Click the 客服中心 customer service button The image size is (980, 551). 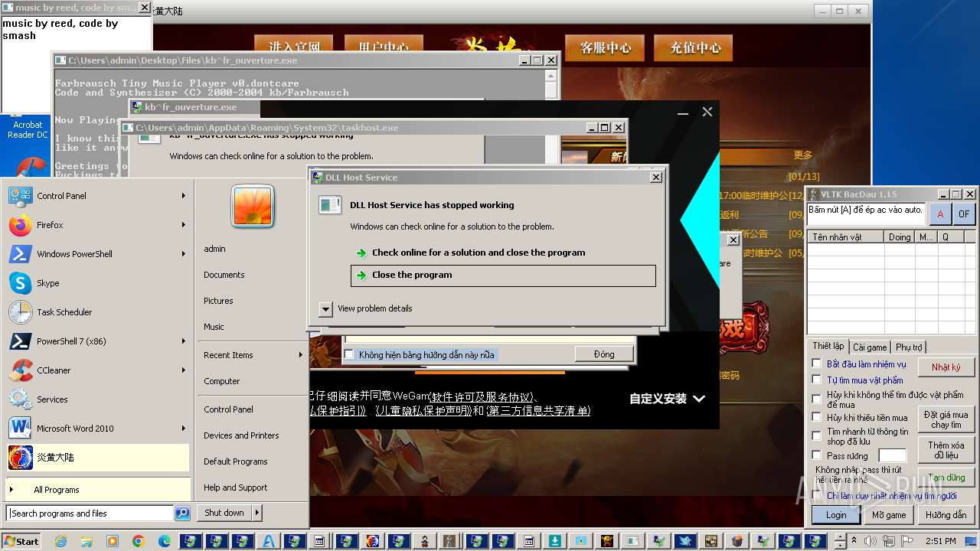click(606, 47)
